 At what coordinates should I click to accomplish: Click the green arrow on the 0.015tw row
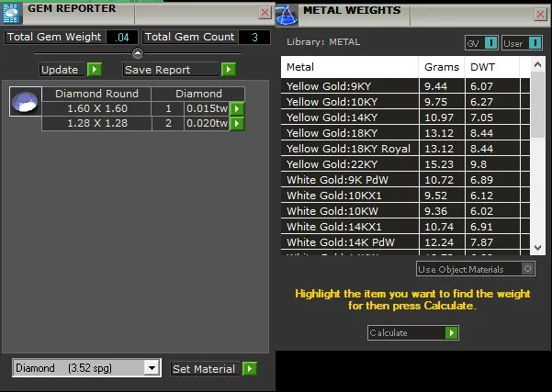point(237,108)
